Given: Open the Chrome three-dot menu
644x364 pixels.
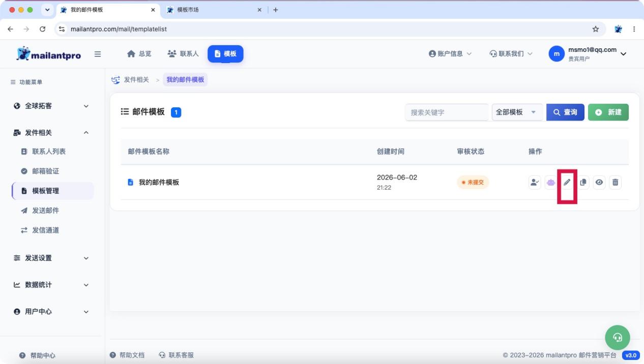Looking at the screenshot, I should 634,29.
